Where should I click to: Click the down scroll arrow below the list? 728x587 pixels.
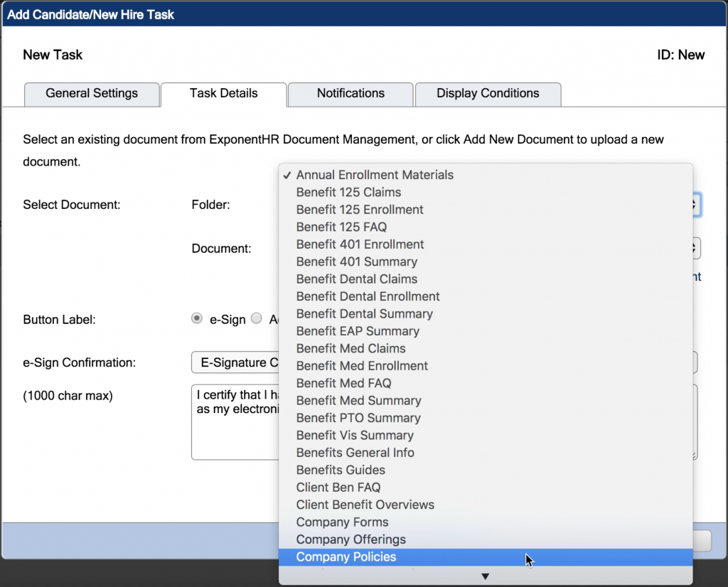485,576
